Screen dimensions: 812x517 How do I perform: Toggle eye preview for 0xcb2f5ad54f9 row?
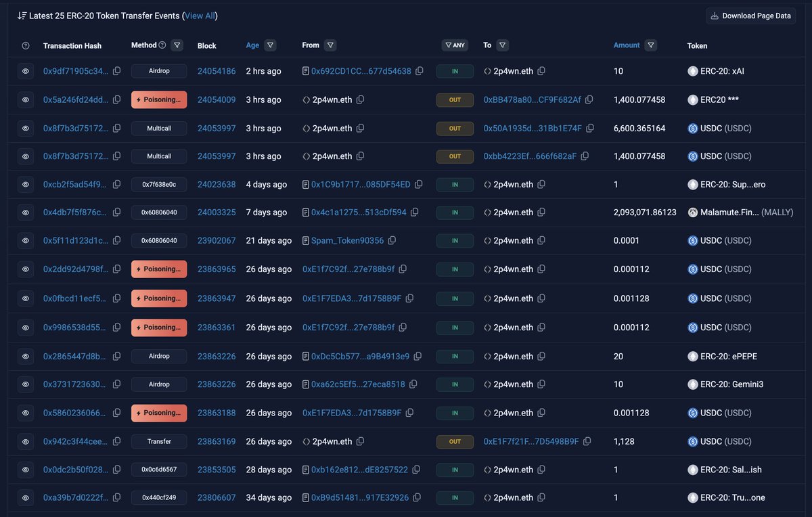pyautogui.click(x=26, y=185)
